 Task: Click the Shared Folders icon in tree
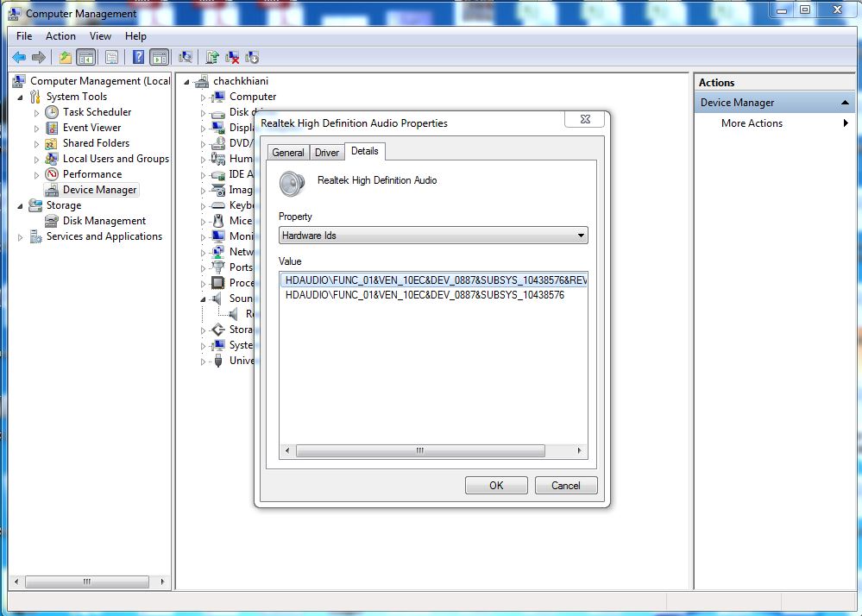click(52, 143)
